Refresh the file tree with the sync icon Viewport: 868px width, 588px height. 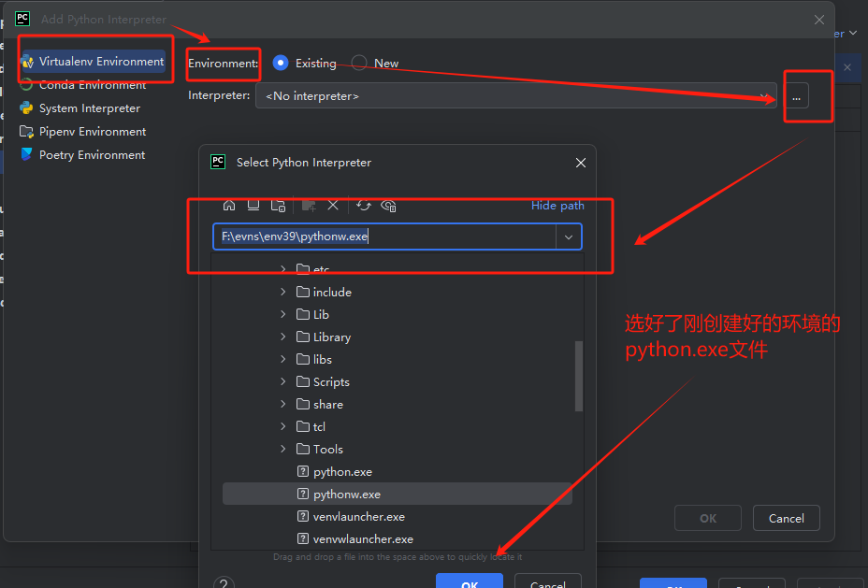tap(363, 206)
